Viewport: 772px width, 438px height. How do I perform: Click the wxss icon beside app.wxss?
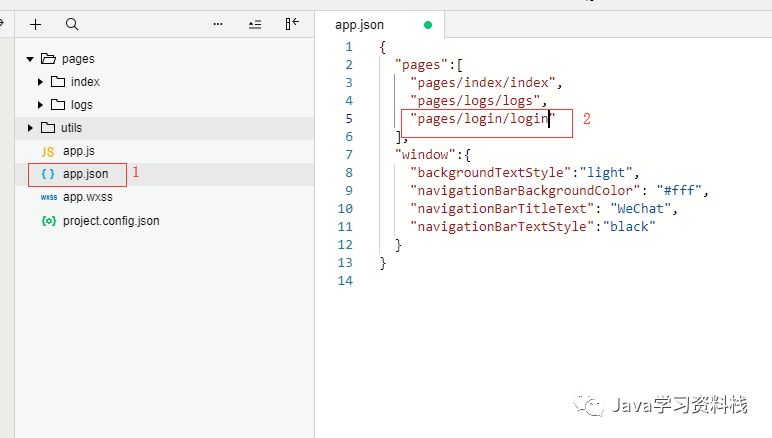pos(49,197)
